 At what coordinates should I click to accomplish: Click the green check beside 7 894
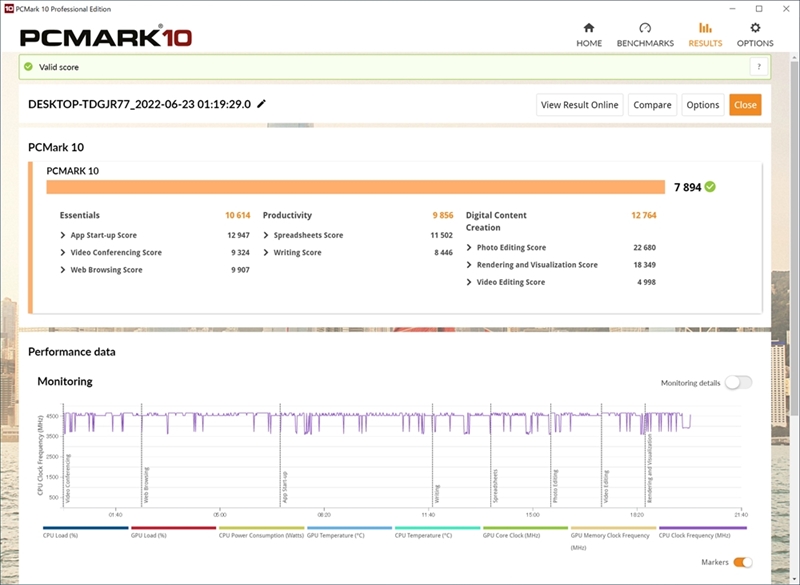[x=710, y=187]
